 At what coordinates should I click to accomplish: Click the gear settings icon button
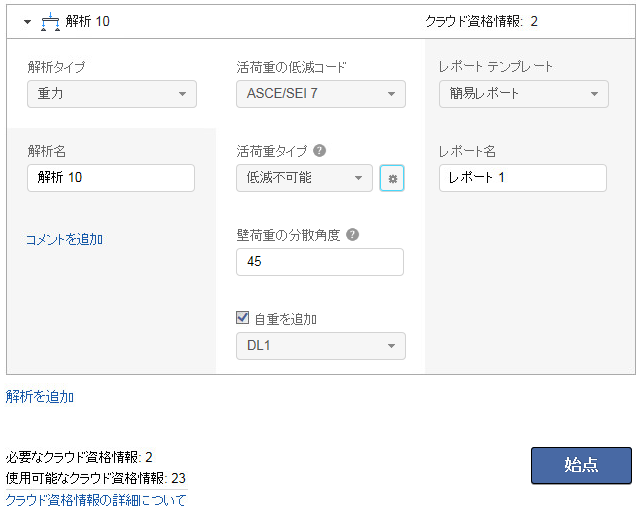[392, 178]
